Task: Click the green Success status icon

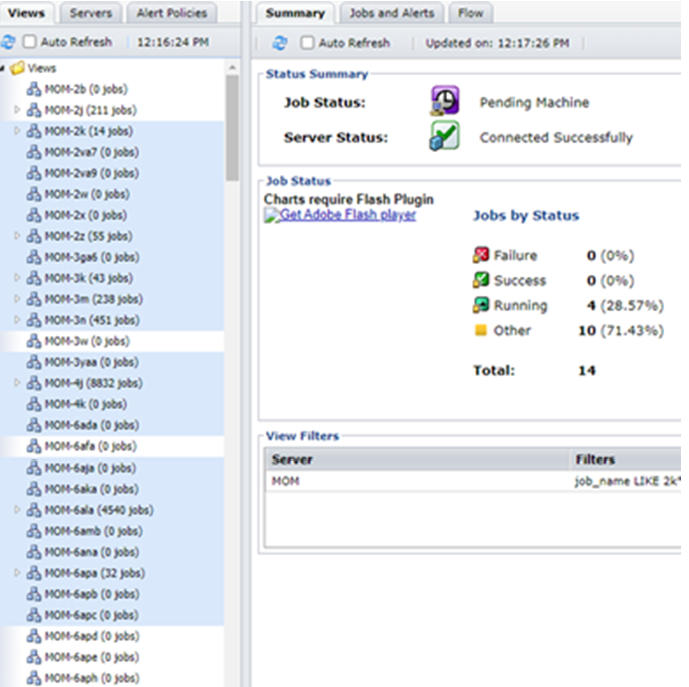Action: (x=480, y=281)
